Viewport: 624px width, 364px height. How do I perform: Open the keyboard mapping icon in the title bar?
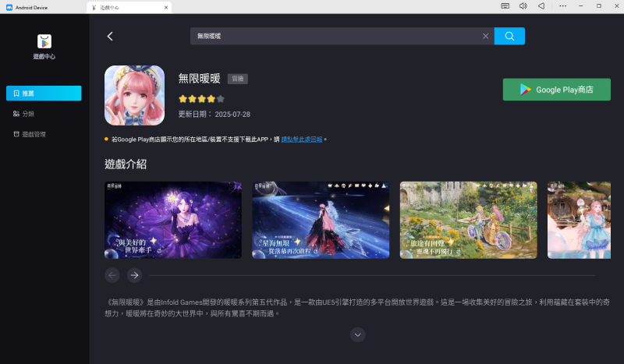(505, 6)
